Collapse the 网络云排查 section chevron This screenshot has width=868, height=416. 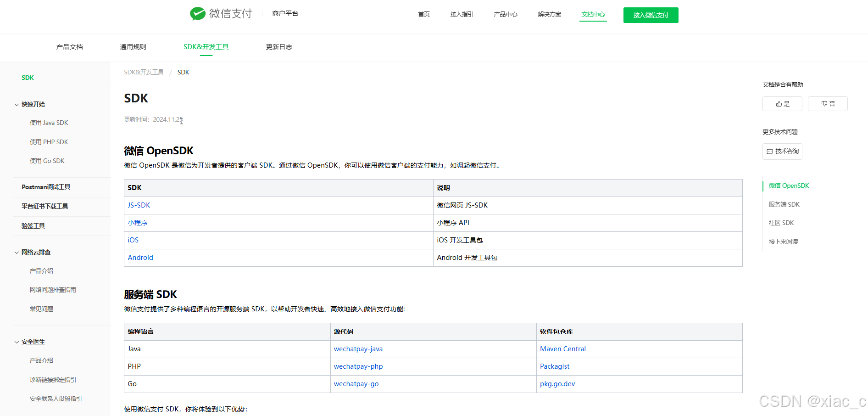click(17, 253)
